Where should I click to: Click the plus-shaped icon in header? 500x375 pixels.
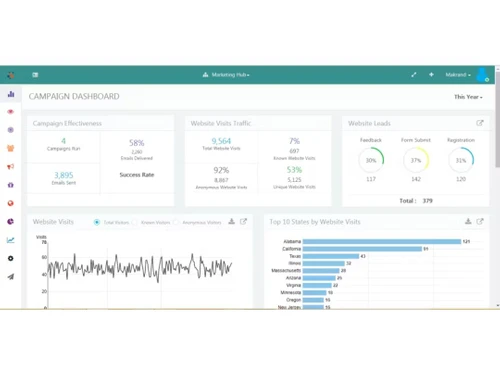point(431,74)
